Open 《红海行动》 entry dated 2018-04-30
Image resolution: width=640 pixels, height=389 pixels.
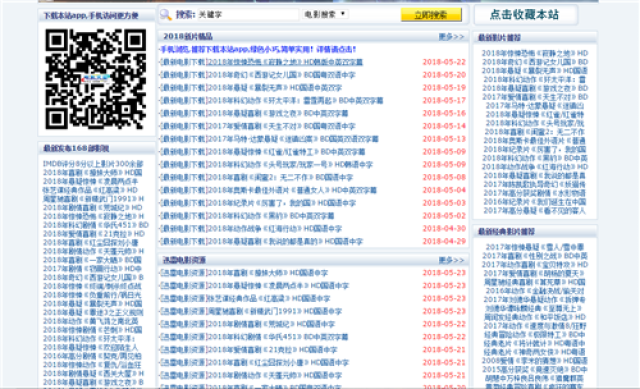tap(274, 229)
